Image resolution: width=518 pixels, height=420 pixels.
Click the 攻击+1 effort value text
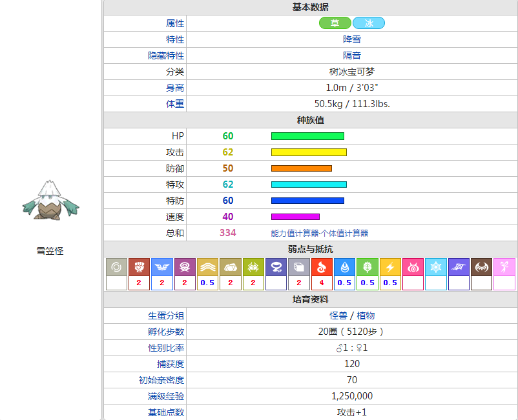pyautogui.click(x=352, y=412)
